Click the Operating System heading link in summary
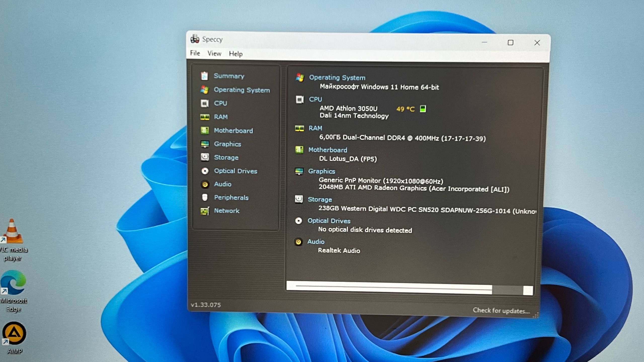644x362 pixels. [x=337, y=78]
